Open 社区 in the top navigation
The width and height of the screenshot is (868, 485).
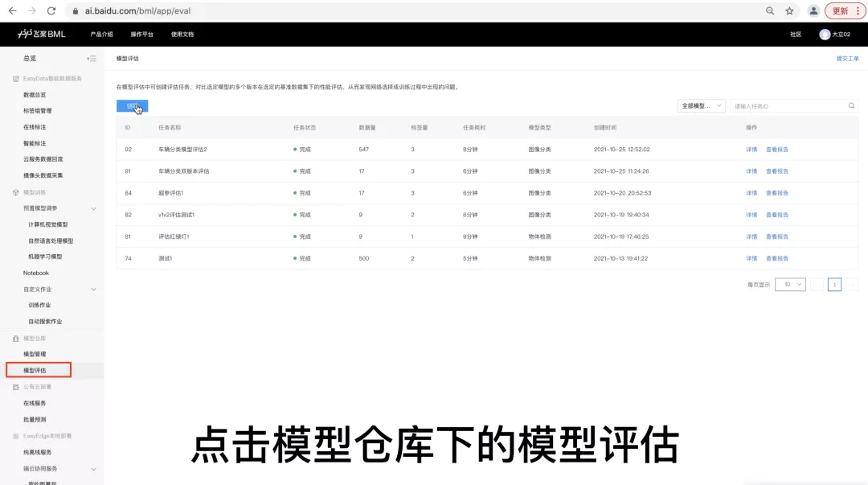click(x=796, y=35)
